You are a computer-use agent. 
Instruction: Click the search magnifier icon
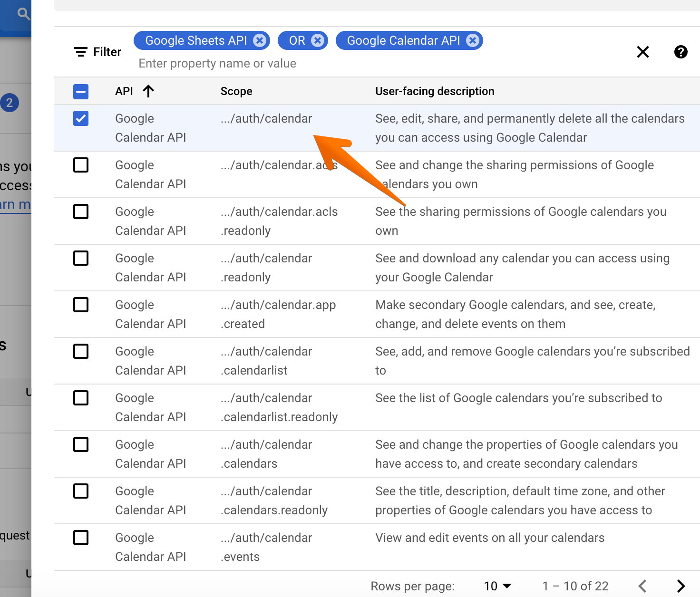pos(23,13)
